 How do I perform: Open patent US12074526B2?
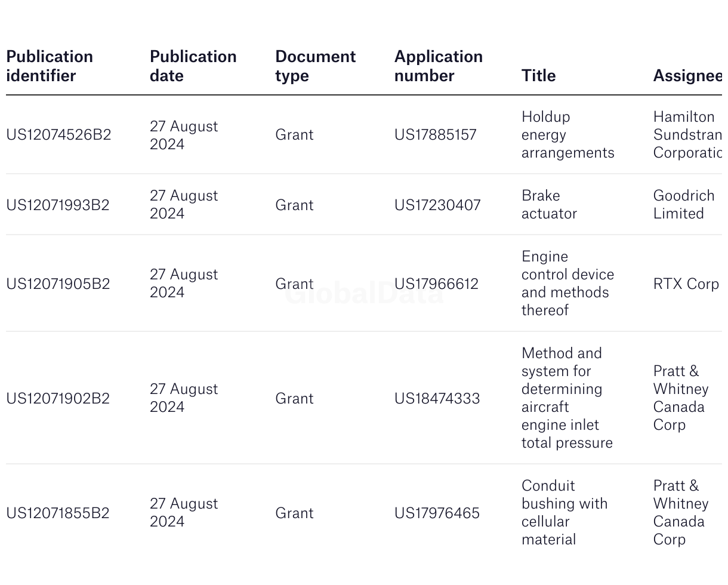click(58, 134)
